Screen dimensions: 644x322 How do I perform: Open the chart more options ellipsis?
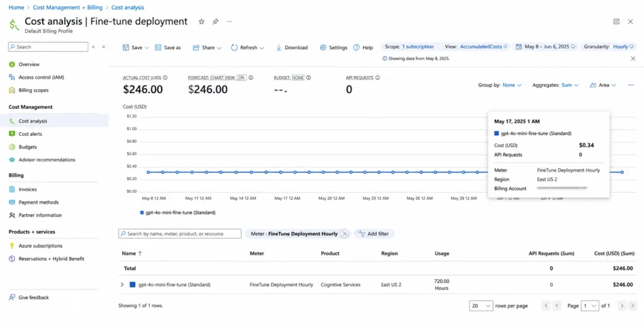click(631, 85)
